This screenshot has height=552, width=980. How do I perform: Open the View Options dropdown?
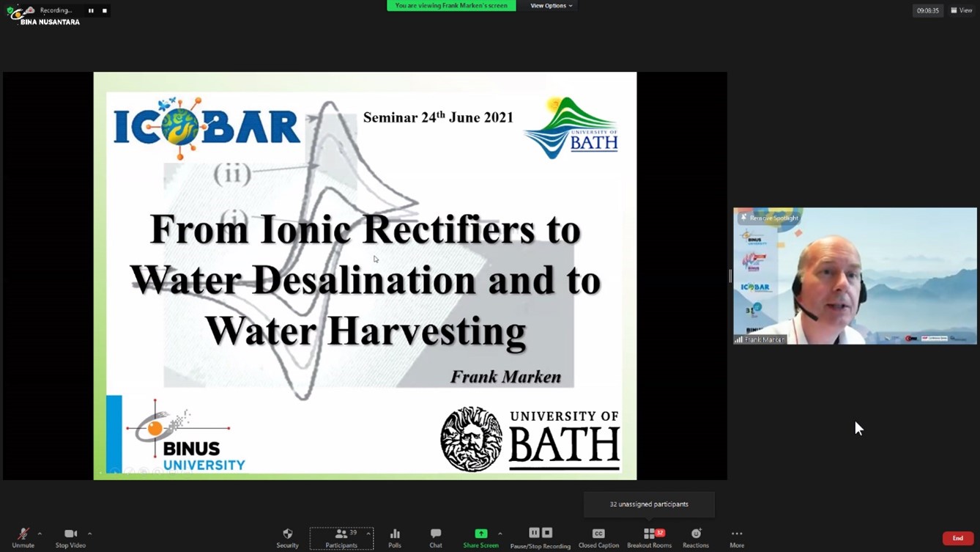click(552, 6)
